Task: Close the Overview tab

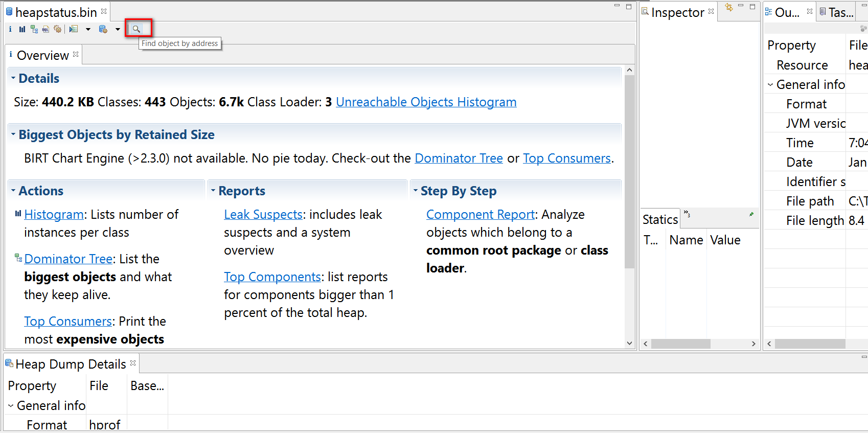Action: pos(76,54)
